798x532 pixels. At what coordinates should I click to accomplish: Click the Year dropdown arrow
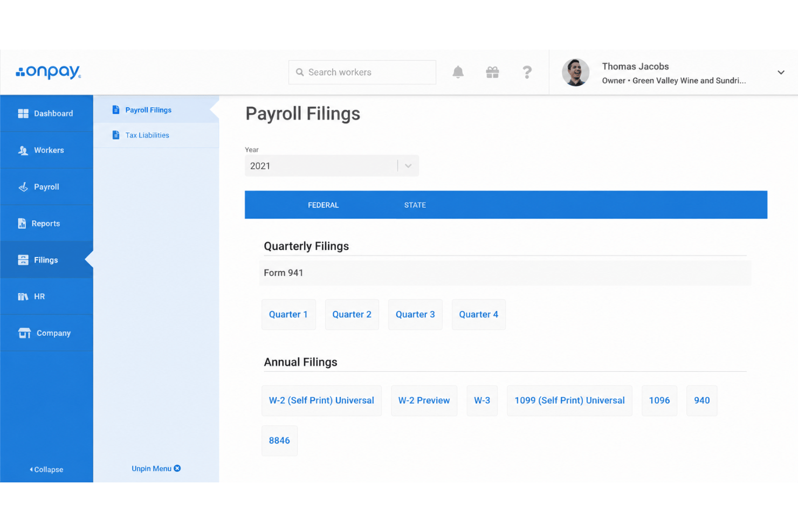(408, 166)
